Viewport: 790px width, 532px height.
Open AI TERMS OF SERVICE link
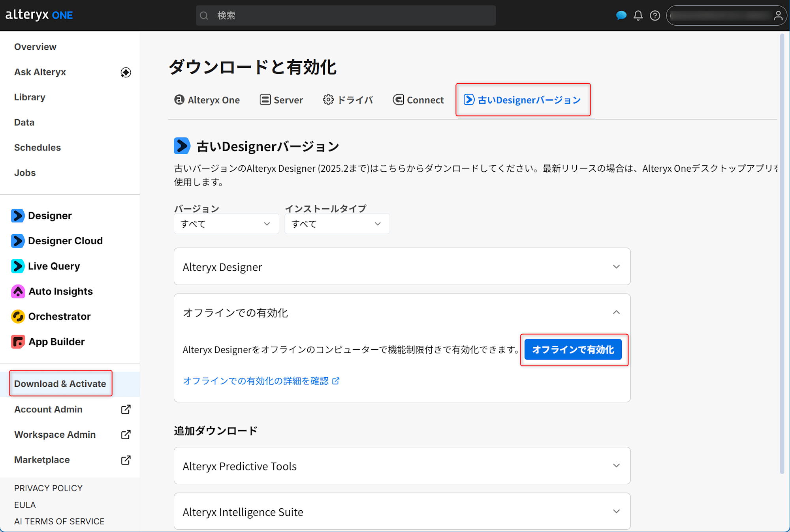(x=59, y=521)
